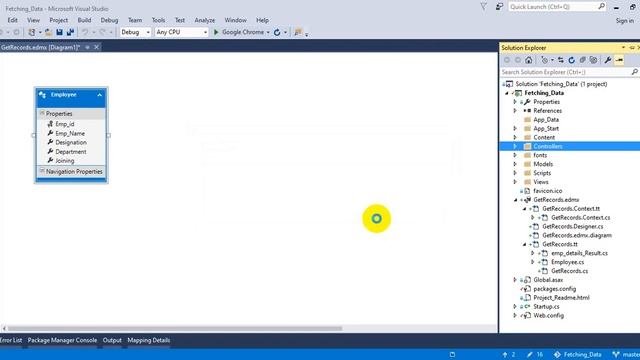This screenshot has height=360, width=640.
Task: Open the Debug configuration dropdown
Action: click(x=148, y=32)
